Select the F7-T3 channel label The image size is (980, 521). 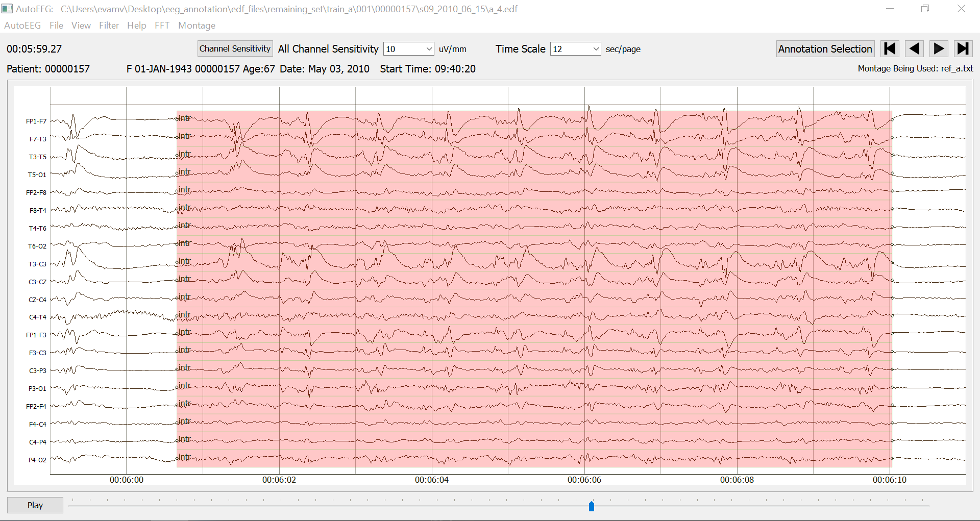point(38,139)
